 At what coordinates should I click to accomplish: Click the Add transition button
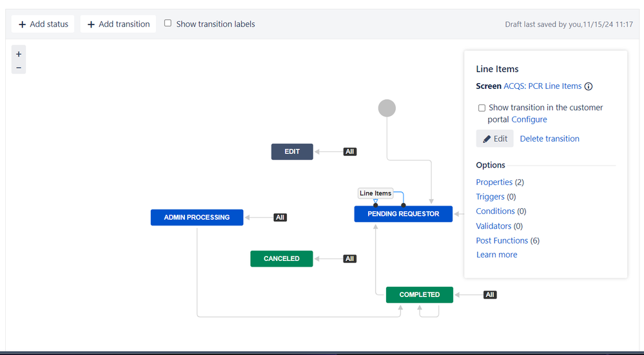click(118, 24)
